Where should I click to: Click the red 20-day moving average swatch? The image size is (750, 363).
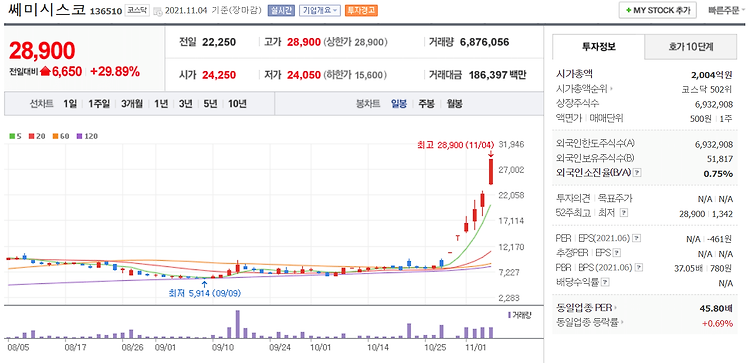point(32,136)
